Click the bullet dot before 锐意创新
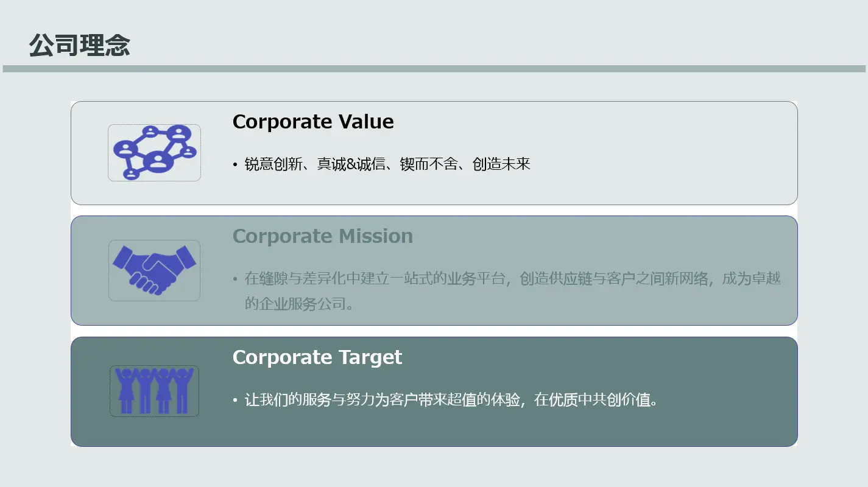The width and height of the screenshot is (868, 487). (235, 165)
